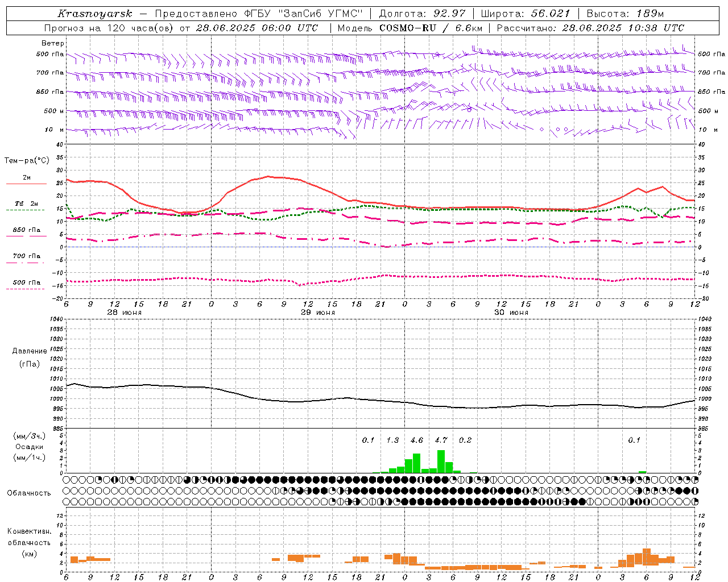Click the 700 гПа temperature legend entry

pyautogui.click(x=27, y=256)
